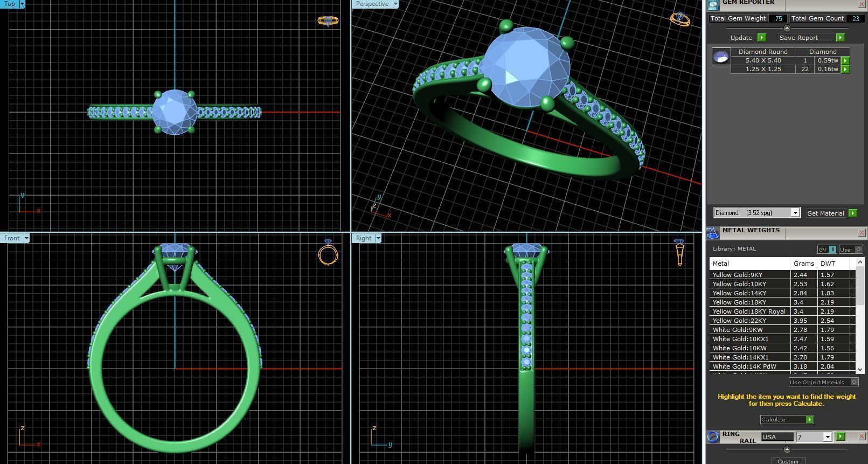Select the Perspective viewport label

pyautogui.click(x=372, y=4)
